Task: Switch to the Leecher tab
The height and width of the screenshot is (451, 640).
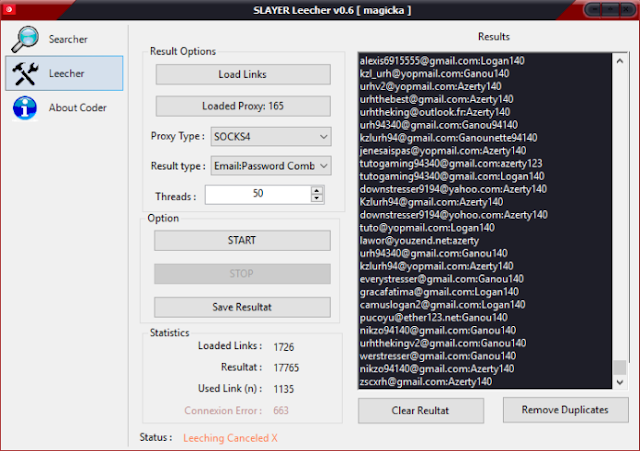Action: point(64,73)
